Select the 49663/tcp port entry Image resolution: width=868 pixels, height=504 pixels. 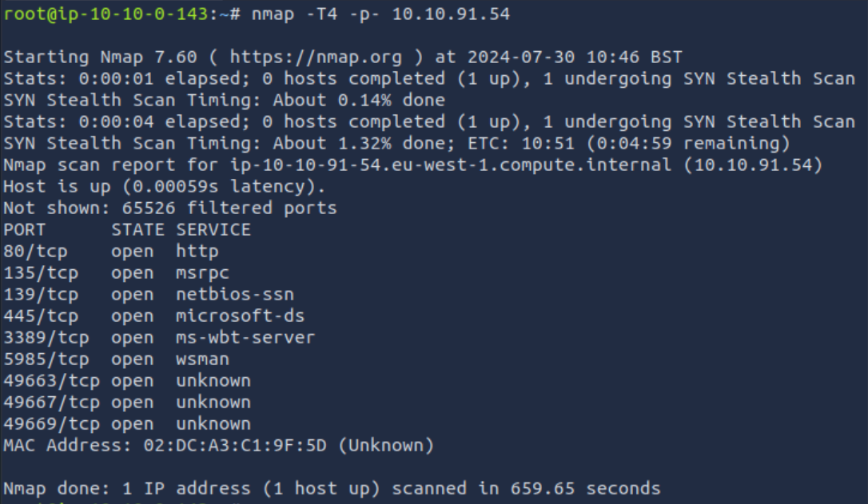click(x=52, y=380)
